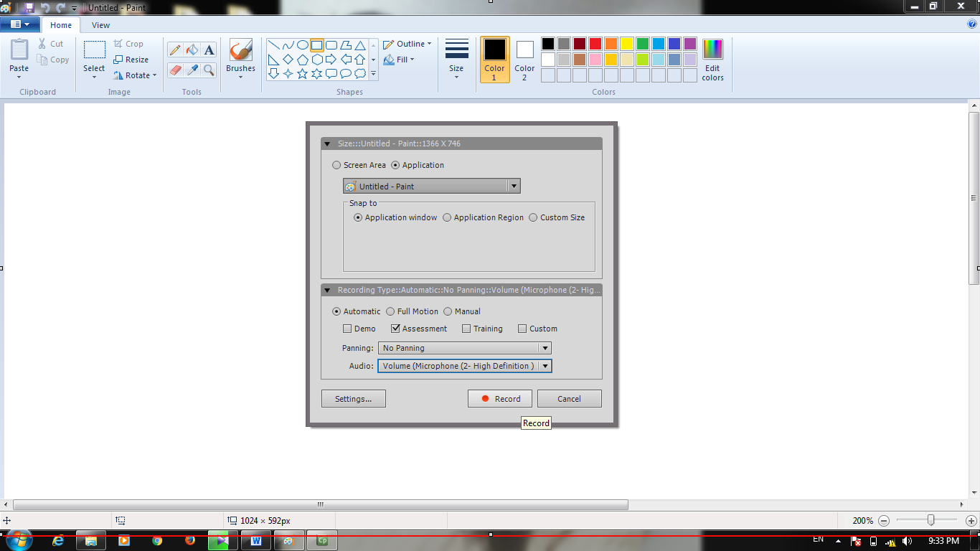Image resolution: width=980 pixels, height=551 pixels.
Task: Select the Hexagon shape
Action: pyautogui.click(x=316, y=60)
